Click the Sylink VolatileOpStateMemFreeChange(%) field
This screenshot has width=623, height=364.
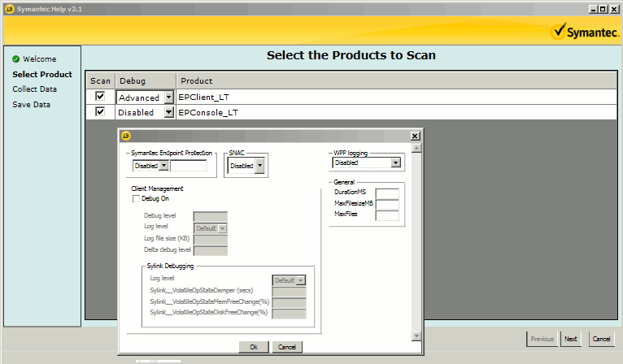289,303
